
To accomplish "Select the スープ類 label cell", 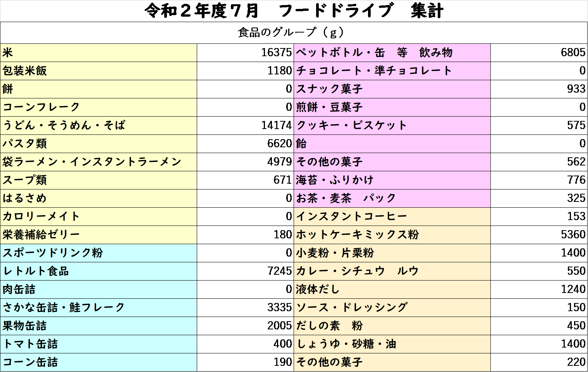I will coord(98,180).
